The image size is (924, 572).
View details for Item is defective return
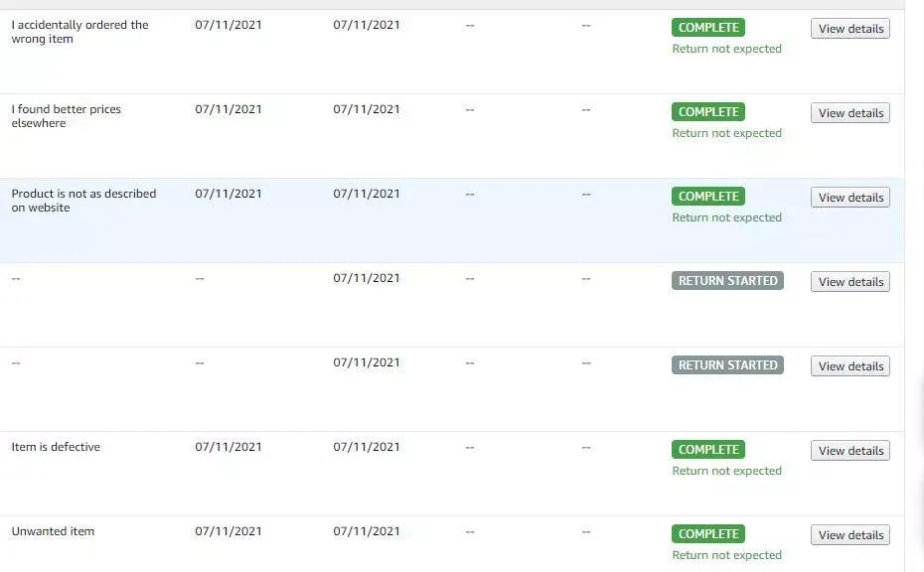[x=850, y=451]
